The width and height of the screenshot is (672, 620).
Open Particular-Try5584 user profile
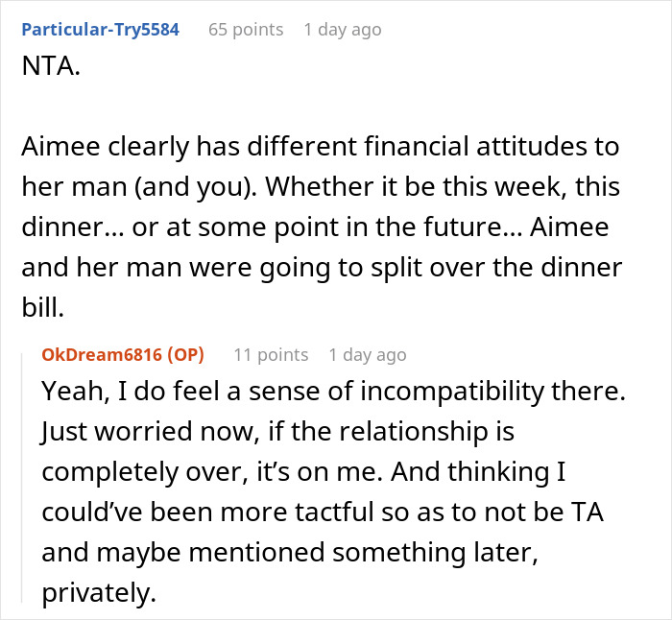pyautogui.click(x=100, y=30)
